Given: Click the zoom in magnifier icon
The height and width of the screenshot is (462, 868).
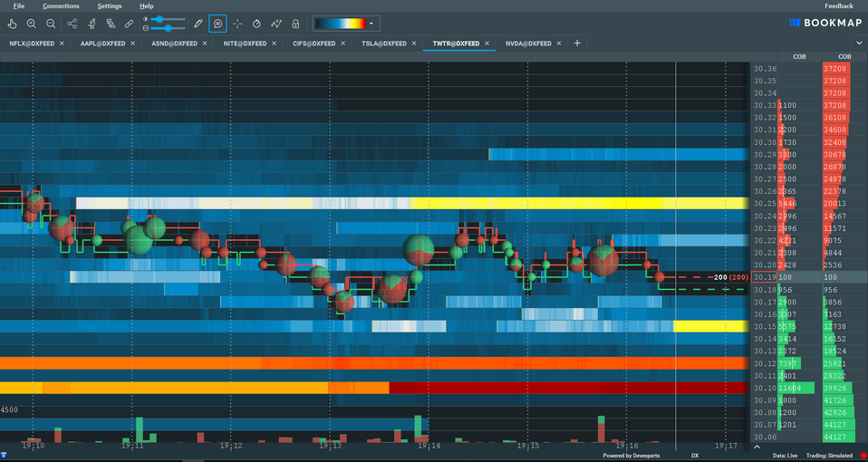Looking at the screenshot, I should point(32,23).
